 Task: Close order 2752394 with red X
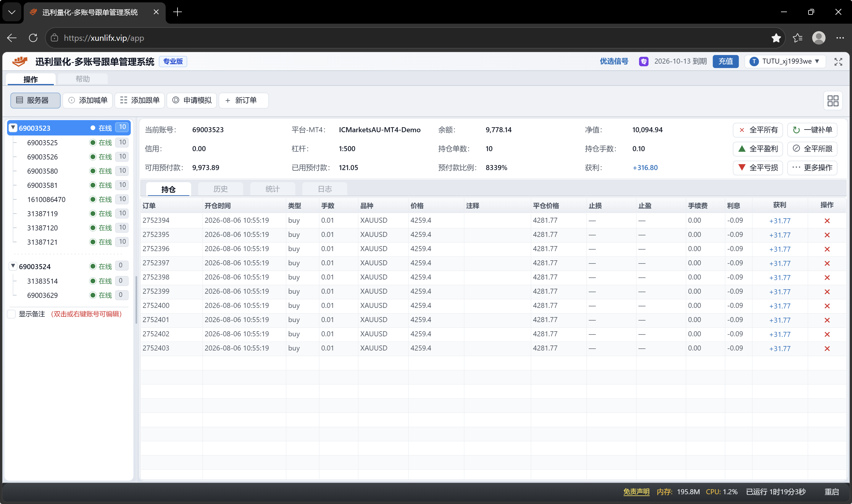coord(827,221)
